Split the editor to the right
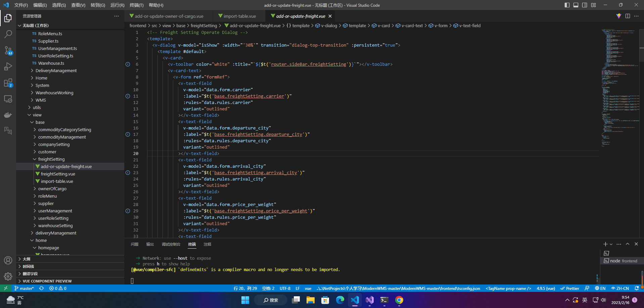This screenshot has height=308, width=644. tap(628, 16)
